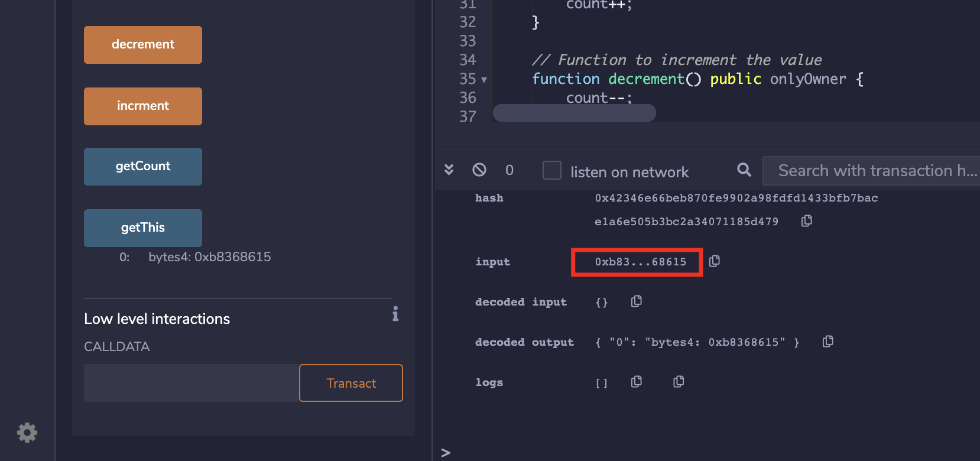Click the second copy icon beside logs
Screen dimensions: 980x461
[x=679, y=381]
